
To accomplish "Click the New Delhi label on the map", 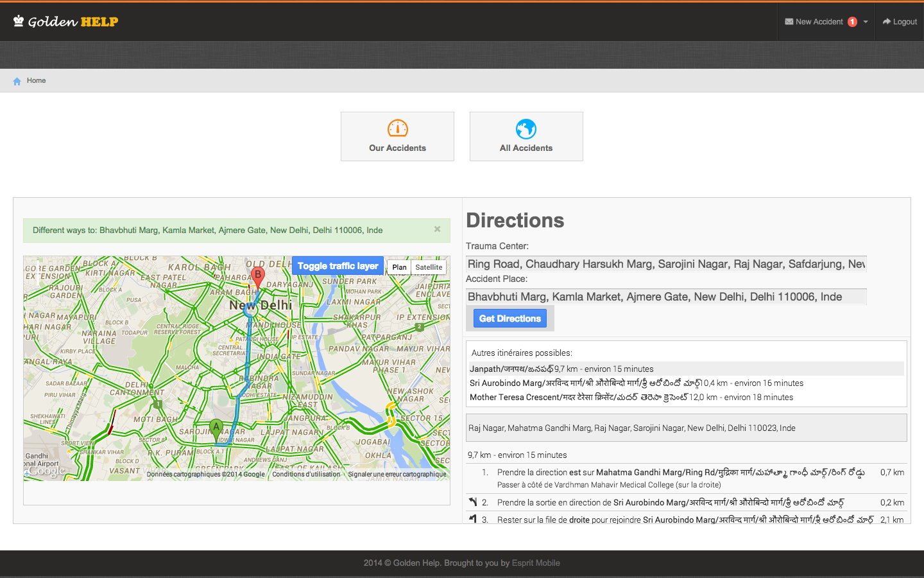I will [261, 305].
